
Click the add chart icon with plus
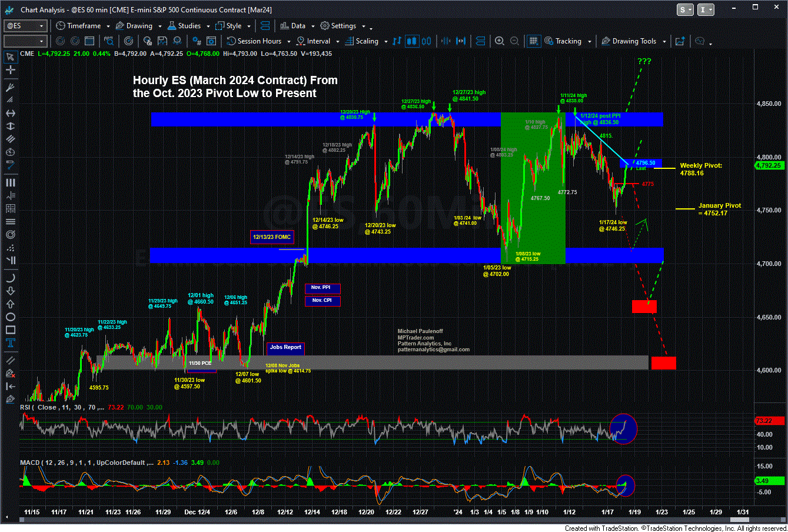pos(680,41)
